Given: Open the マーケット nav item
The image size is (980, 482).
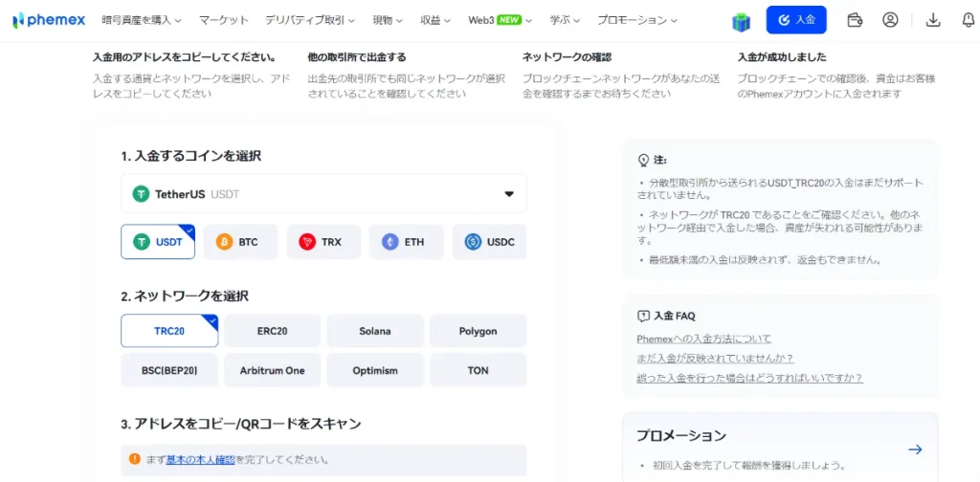Looking at the screenshot, I should click(224, 20).
